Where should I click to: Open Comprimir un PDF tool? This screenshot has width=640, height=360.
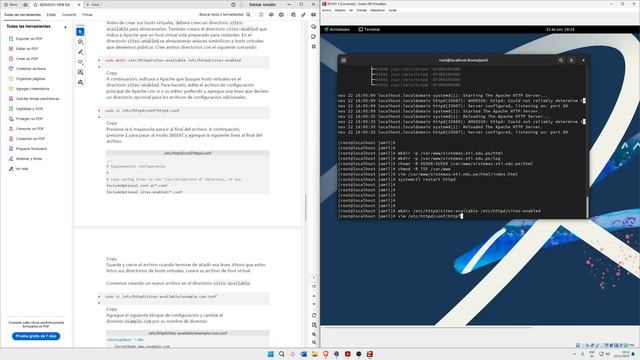27,139
